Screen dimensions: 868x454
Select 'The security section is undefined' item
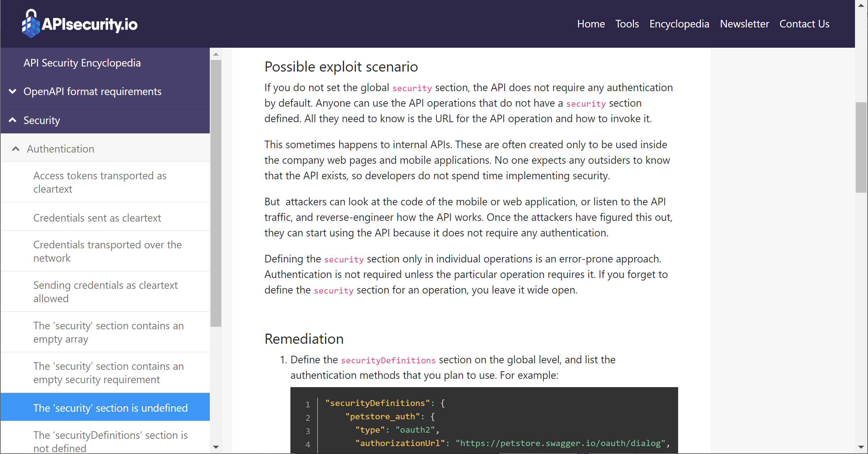click(110, 408)
